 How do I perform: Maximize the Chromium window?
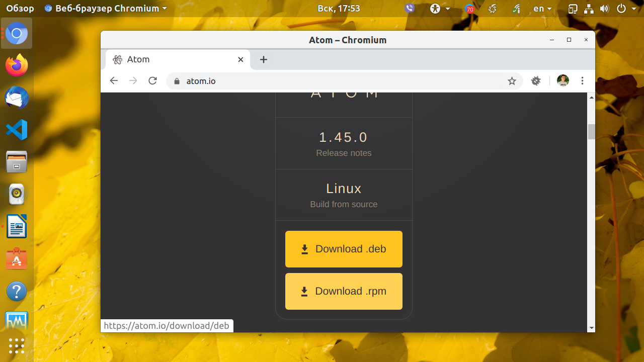tap(569, 40)
